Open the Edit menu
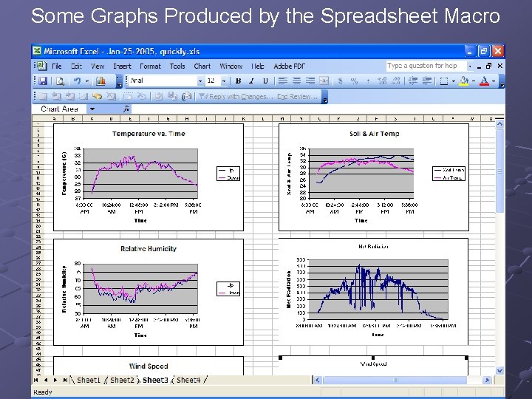Screen dimensions: 532x399 click(x=76, y=66)
